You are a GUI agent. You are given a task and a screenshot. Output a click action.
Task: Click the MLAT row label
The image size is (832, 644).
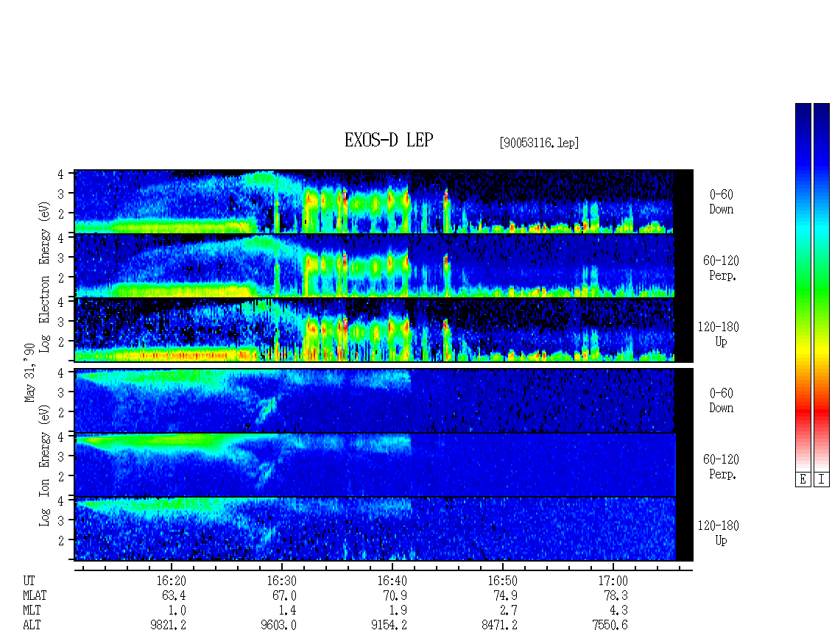[35, 595]
